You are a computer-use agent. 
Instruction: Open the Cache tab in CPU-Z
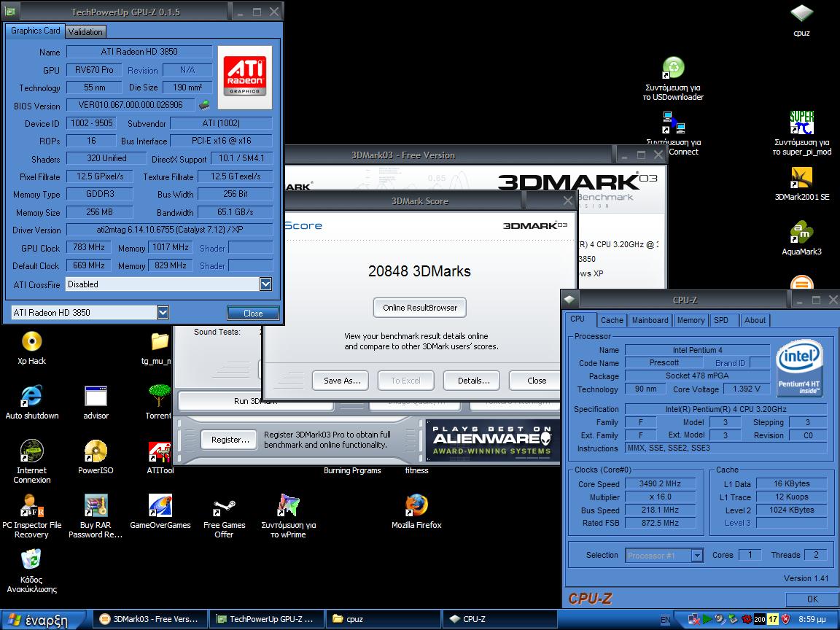[x=612, y=320]
